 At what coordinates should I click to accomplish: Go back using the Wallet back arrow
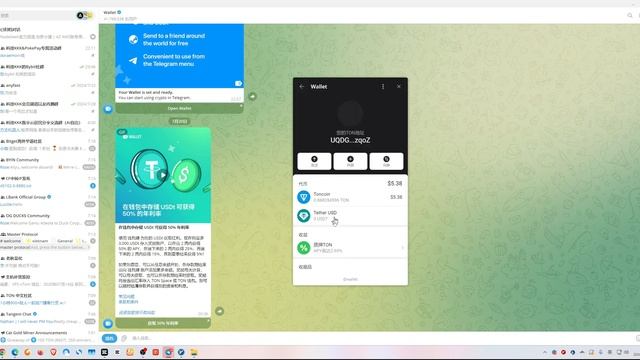[x=302, y=87]
